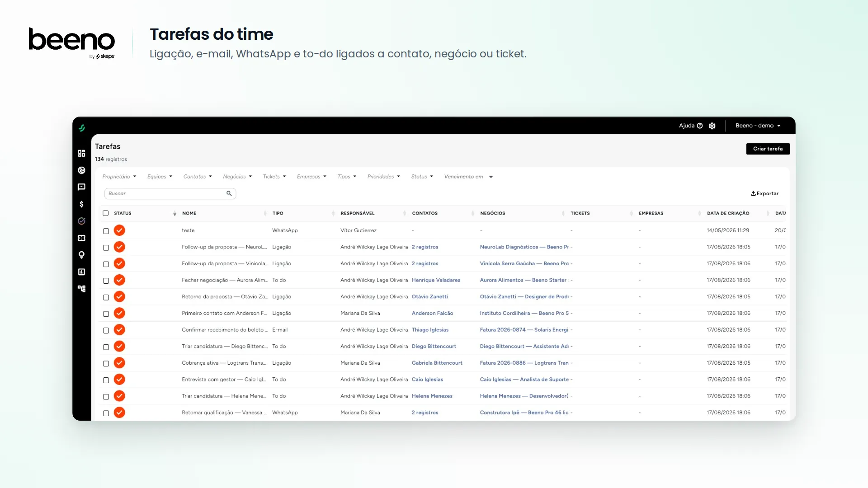Viewport: 868px width, 488px height.
Task: Check the box for the Vinícola follow-up row
Action: (106, 264)
